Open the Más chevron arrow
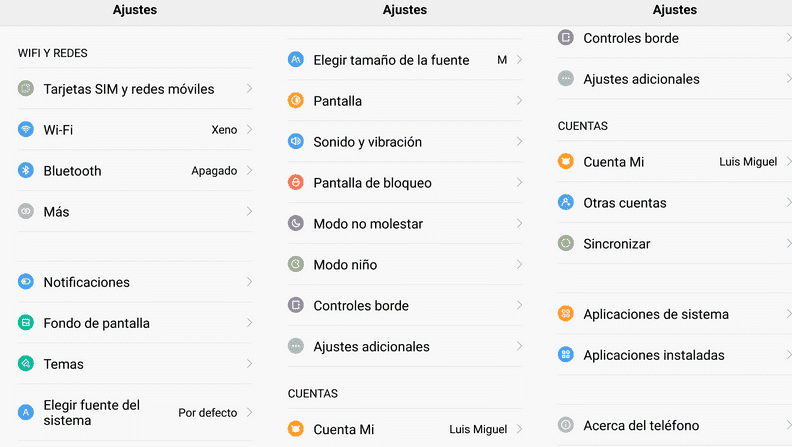Image resolution: width=792 pixels, height=447 pixels. tap(249, 211)
